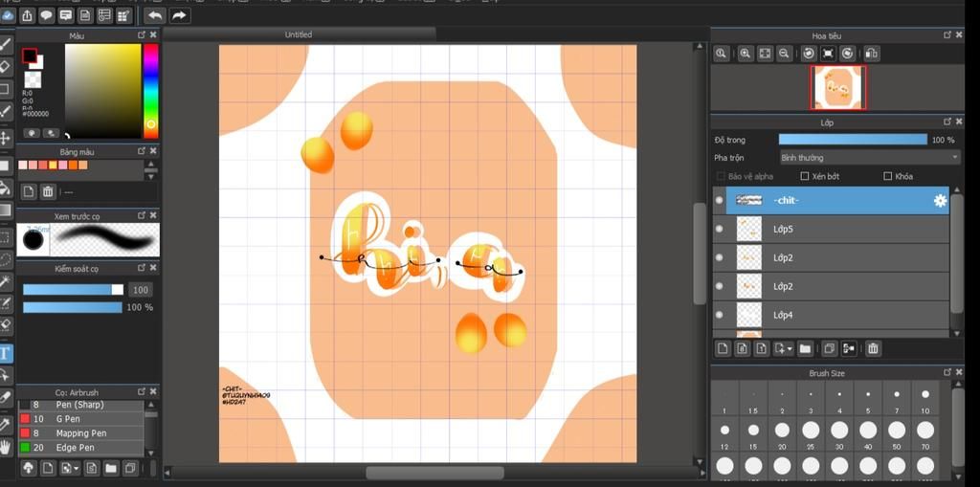Screen dimensions: 980x487
Task: Click the brush size slider in Kiểm soát cọ
Action: pyautogui.click(x=73, y=290)
